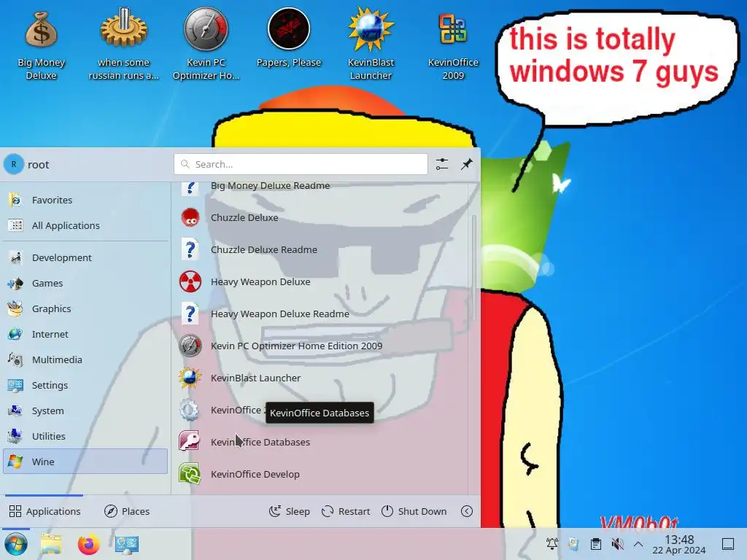Open KevinOffice Develop entry
The image size is (747, 560).
pos(320,474)
